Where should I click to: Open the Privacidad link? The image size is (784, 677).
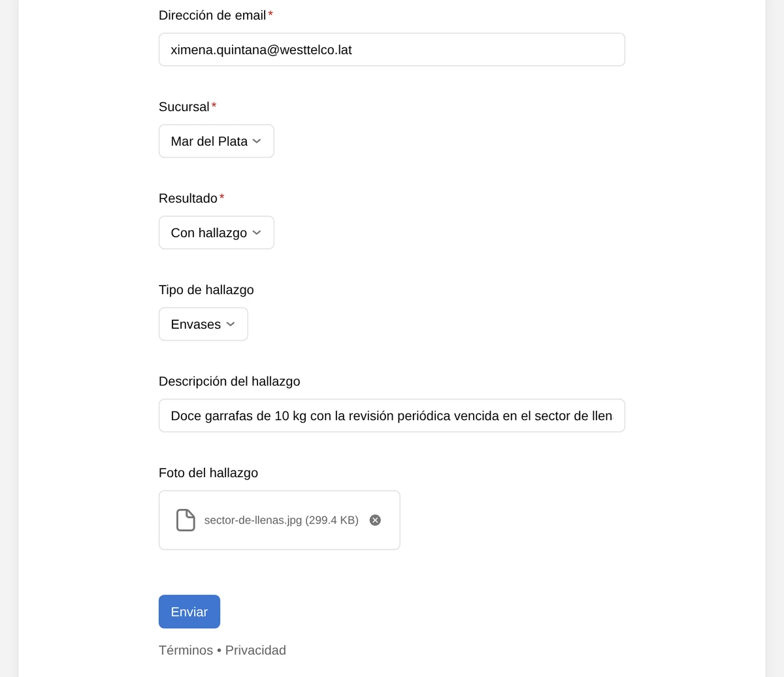[255, 650]
